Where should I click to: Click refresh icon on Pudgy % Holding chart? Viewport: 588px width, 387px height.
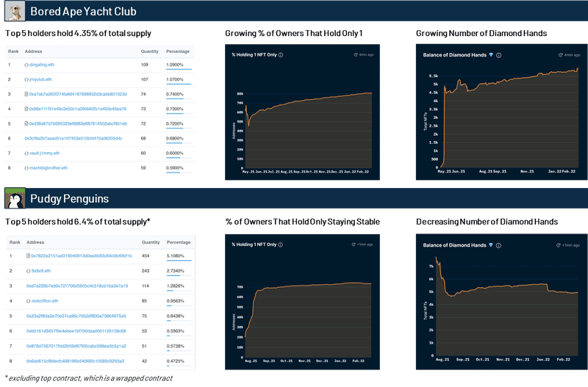(354, 245)
